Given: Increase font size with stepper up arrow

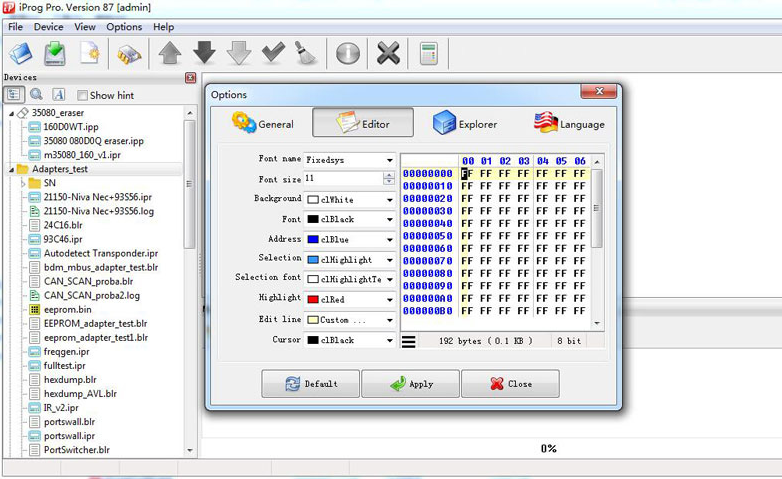Looking at the screenshot, I should click(389, 175).
